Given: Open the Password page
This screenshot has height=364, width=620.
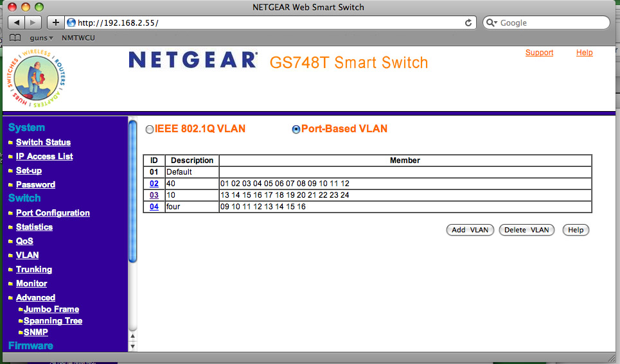Looking at the screenshot, I should (x=35, y=185).
